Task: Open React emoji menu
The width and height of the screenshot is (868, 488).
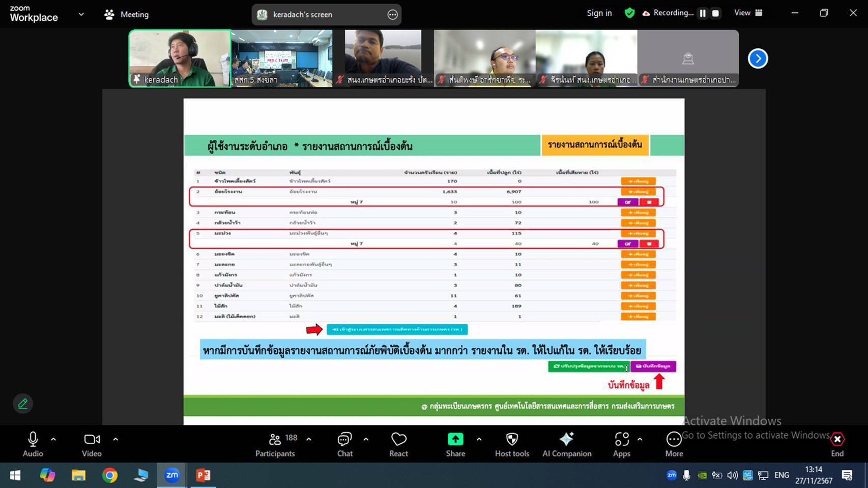Action: click(399, 444)
